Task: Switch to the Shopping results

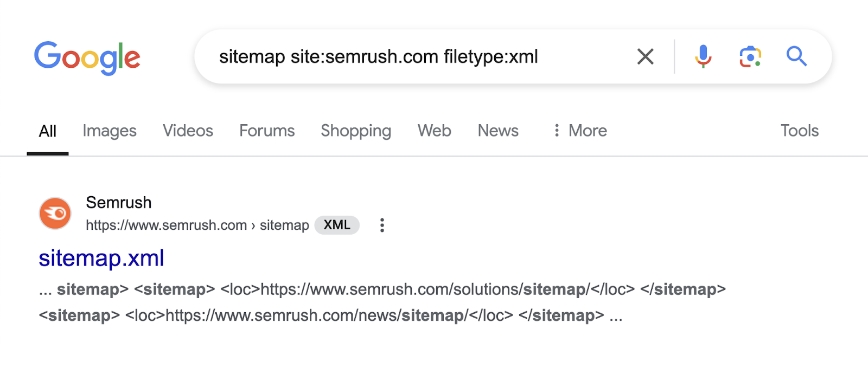Action: (x=355, y=131)
